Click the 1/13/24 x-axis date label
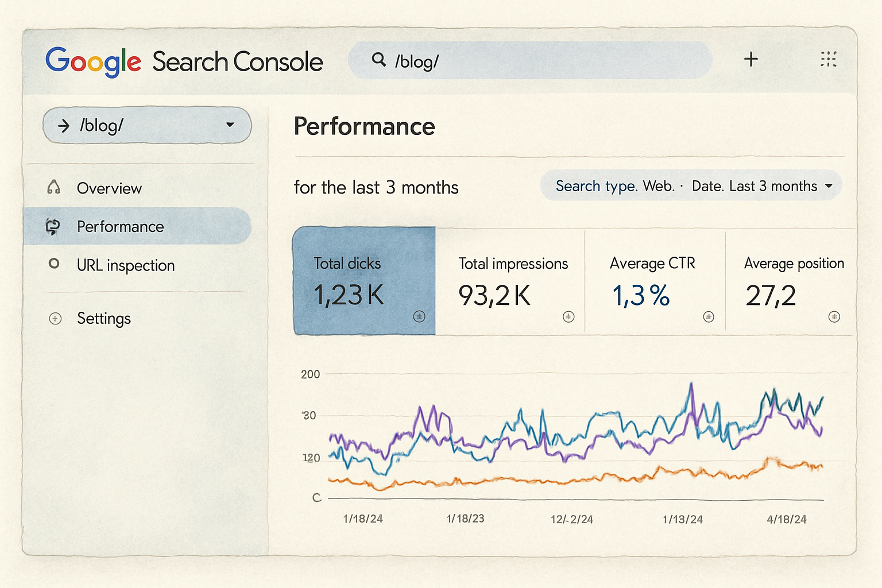Image resolution: width=882 pixels, height=588 pixels. coord(683,519)
